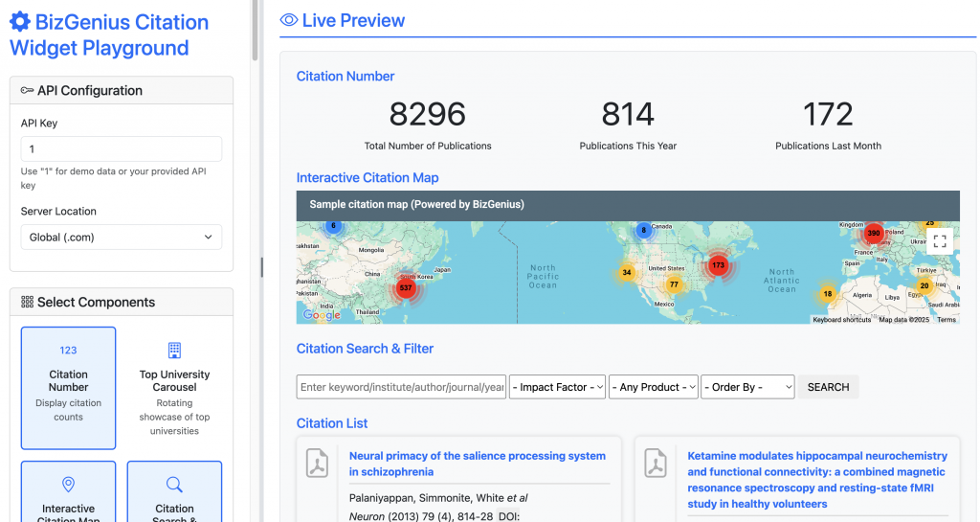
Task: Click the map pin icon for Interactive Citation Map
Action: 68,485
